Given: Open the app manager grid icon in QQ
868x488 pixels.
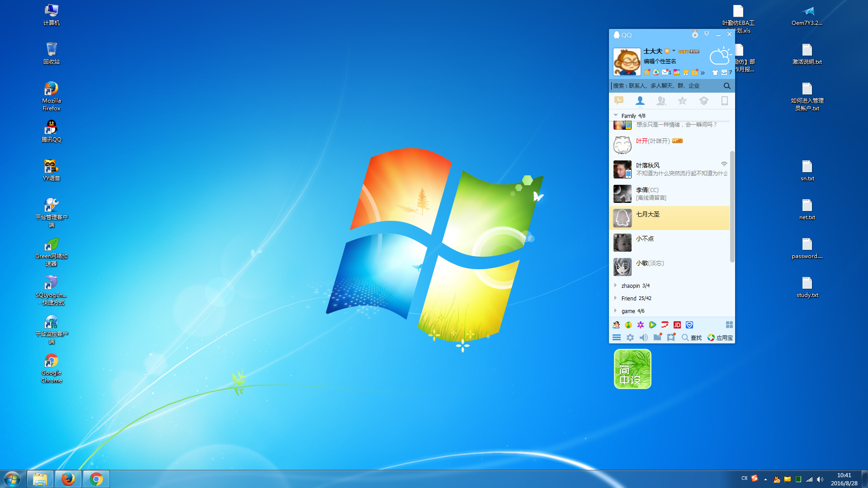Looking at the screenshot, I should [x=729, y=325].
